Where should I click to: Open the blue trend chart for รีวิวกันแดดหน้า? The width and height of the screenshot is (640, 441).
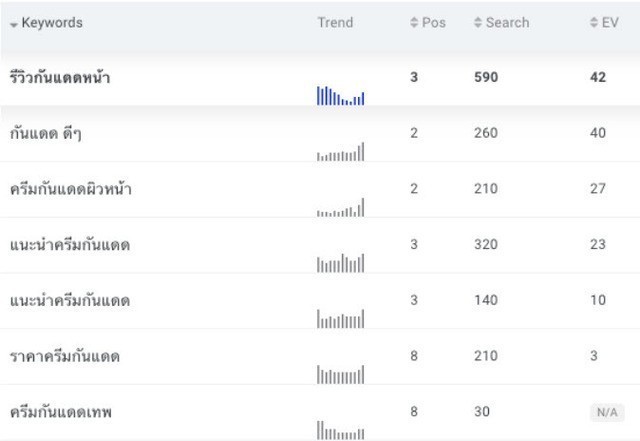click(340, 96)
